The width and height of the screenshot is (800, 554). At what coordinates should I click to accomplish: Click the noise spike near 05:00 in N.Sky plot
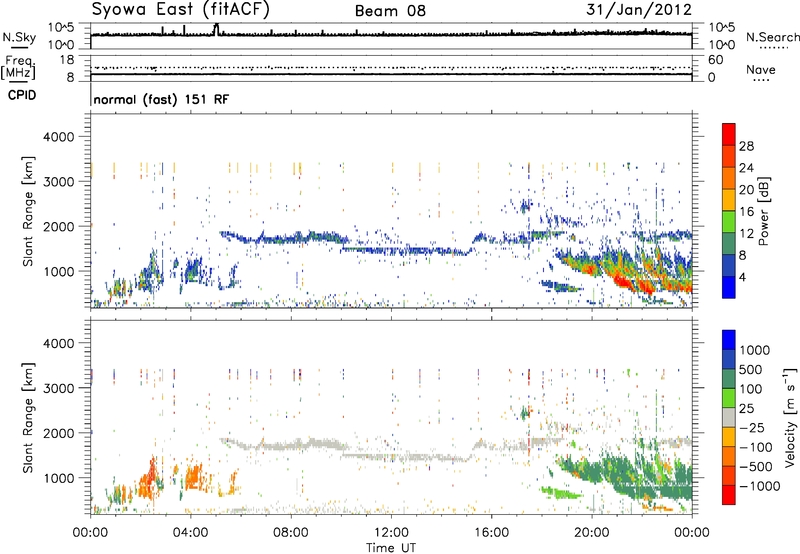tap(216, 29)
